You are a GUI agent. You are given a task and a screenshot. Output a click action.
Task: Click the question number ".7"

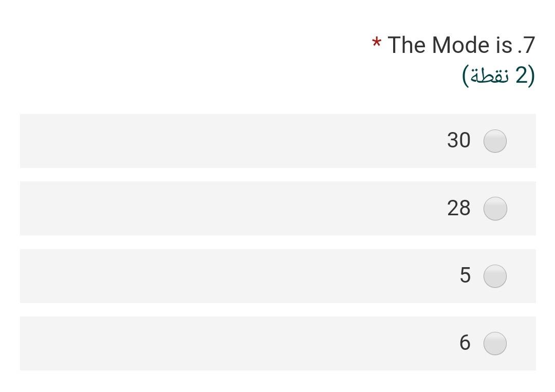(x=526, y=45)
